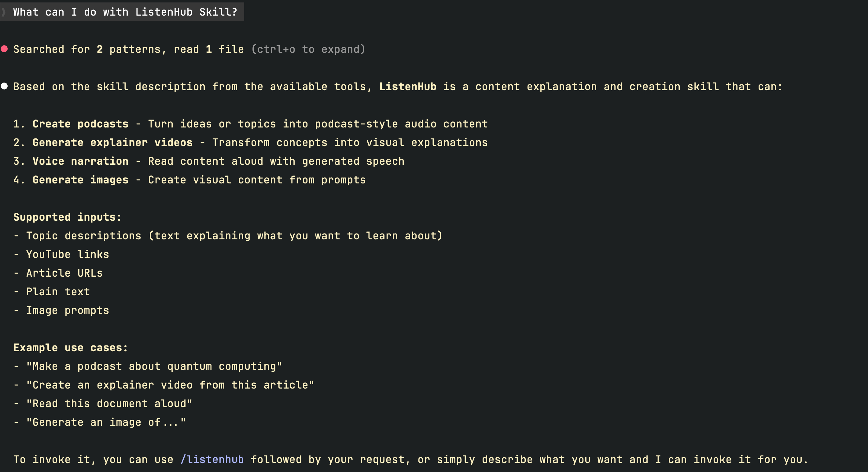Click the Example use cases heading
Image resolution: width=868 pixels, height=472 pixels.
pyautogui.click(x=70, y=347)
